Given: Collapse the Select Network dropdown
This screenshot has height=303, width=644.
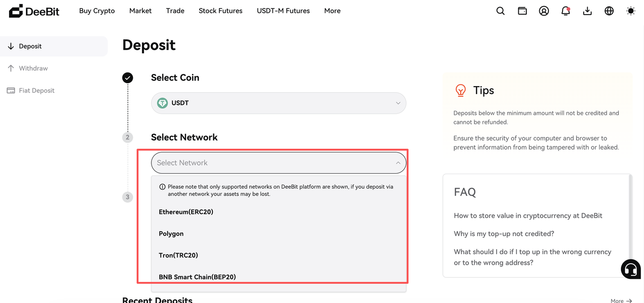Looking at the screenshot, I should coord(279,163).
